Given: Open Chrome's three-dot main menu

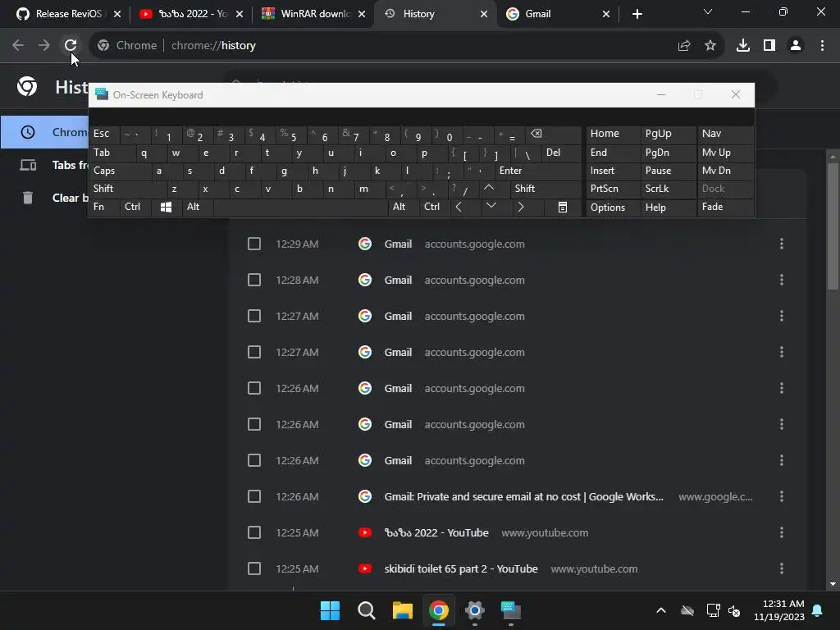Looking at the screenshot, I should pyautogui.click(x=822, y=46).
